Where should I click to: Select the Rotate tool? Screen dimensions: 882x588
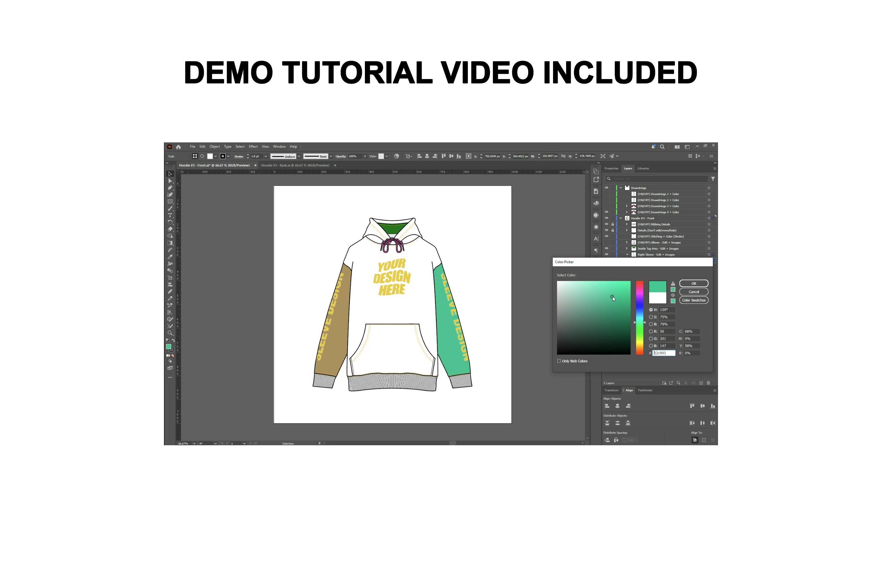coord(170,222)
